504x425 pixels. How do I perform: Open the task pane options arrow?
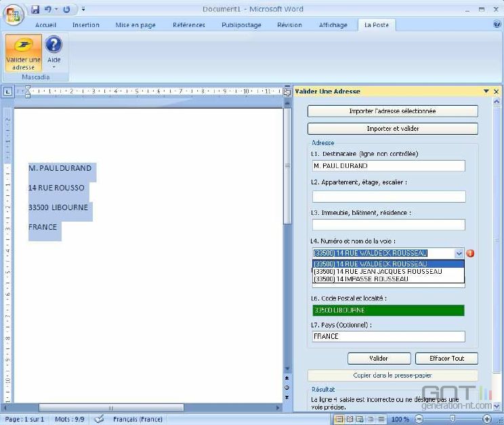[x=486, y=92]
